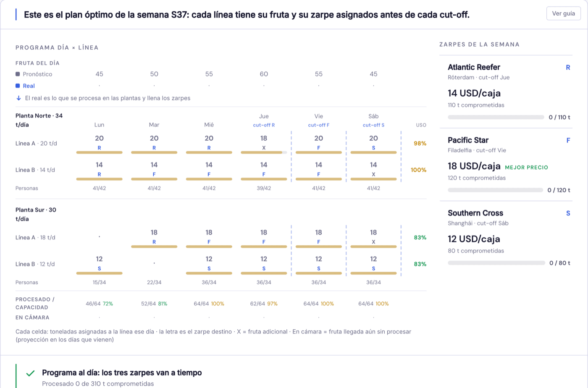Click the MEJOR PRECIO tag
Screen dimensions: 588x388
coord(526,167)
